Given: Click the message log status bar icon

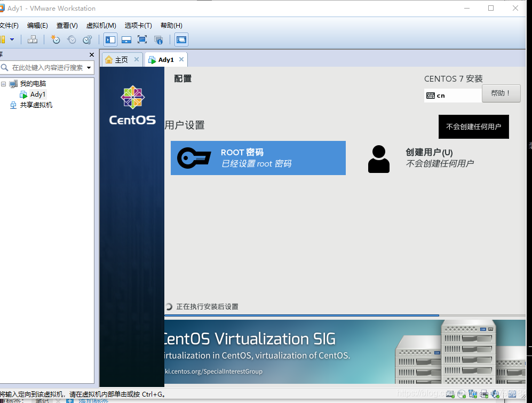Looking at the screenshot, I should click(x=512, y=394).
